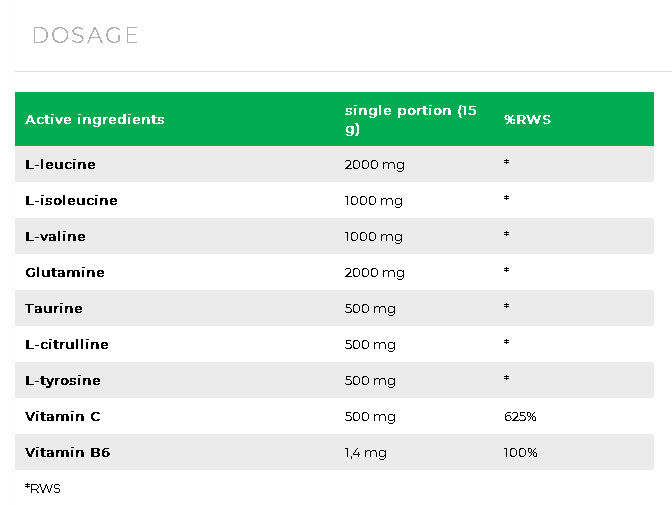Viewport: 672px width, 505px height.
Task: Click the Taurine 500 mg amount
Action: point(370,308)
